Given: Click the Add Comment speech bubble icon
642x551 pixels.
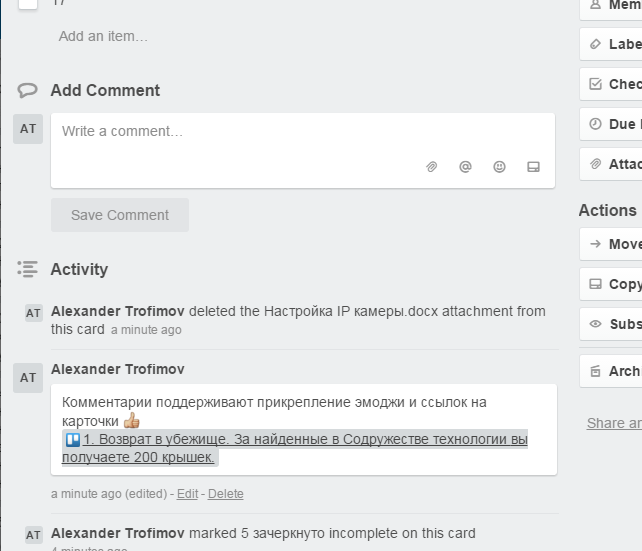Looking at the screenshot, I should point(27,90).
